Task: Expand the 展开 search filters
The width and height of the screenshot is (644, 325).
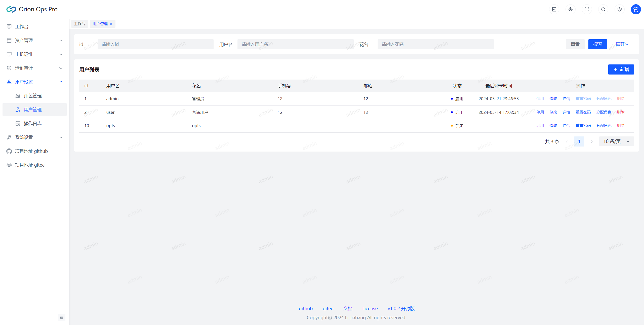Action: (x=622, y=44)
